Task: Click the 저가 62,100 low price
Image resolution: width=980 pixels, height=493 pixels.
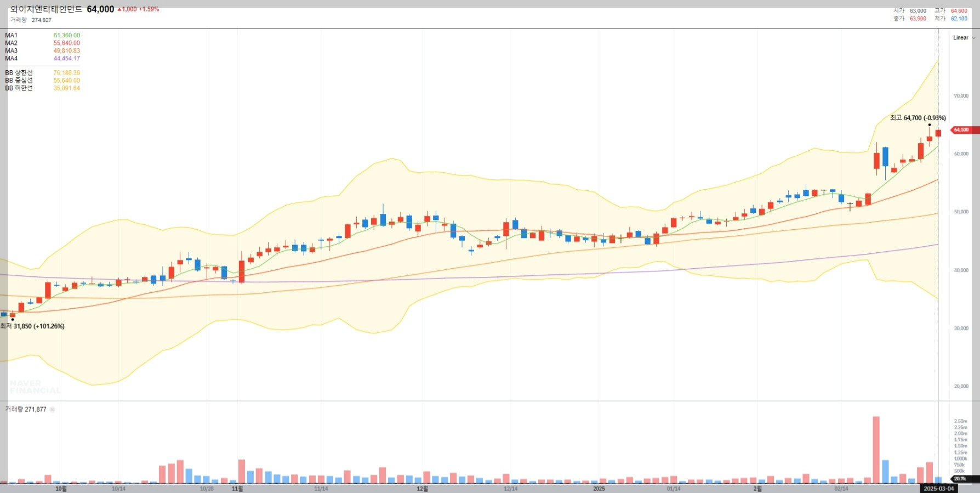Action: (951, 19)
